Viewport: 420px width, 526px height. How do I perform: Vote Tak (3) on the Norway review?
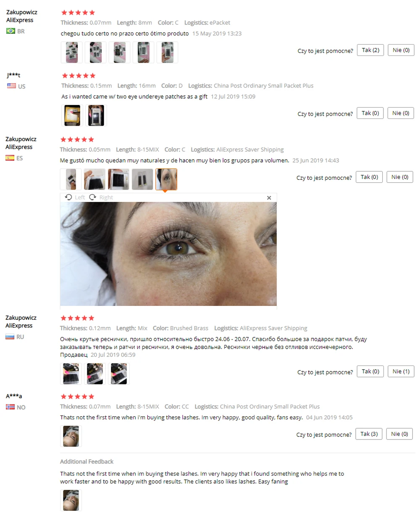coord(369,434)
